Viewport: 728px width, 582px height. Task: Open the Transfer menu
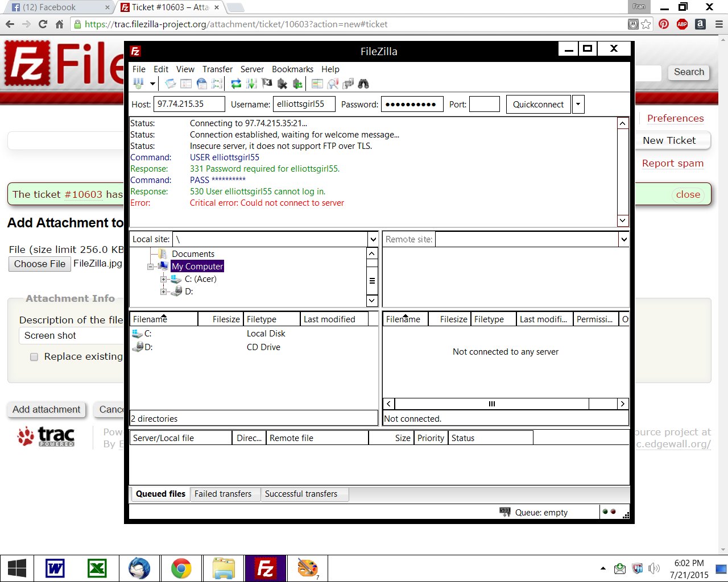click(x=217, y=69)
